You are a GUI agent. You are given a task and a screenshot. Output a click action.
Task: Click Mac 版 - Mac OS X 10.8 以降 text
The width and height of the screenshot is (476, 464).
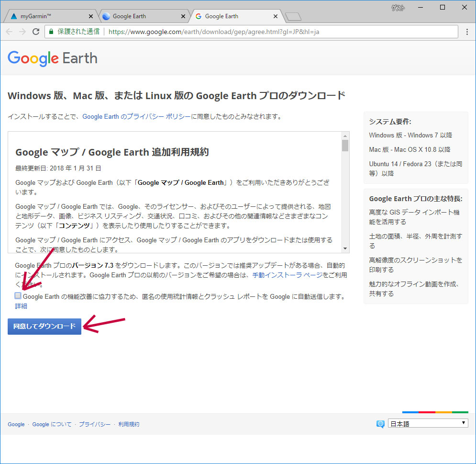pyautogui.click(x=410, y=149)
